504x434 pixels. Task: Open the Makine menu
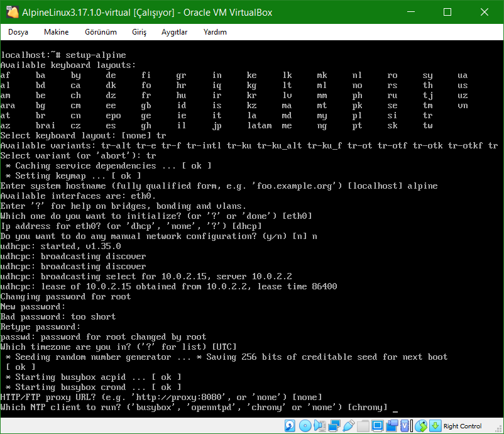pos(56,32)
